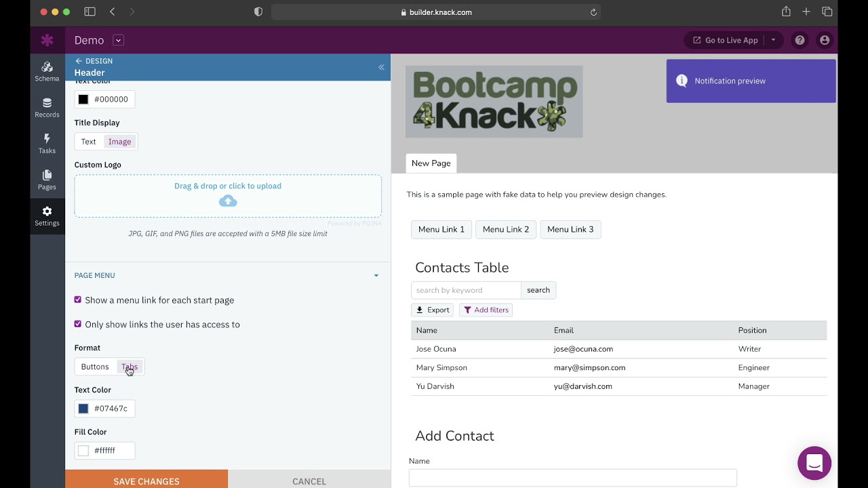Open the Go to Live App dropdown arrow
The width and height of the screenshot is (868, 488).
pyautogui.click(x=773, y=40)
